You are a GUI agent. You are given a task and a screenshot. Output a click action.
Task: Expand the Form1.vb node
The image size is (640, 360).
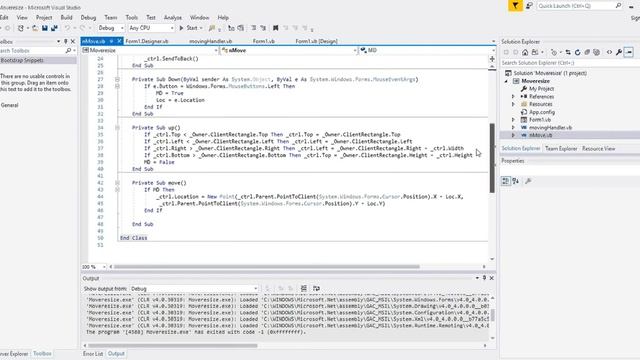click(513, 120)
